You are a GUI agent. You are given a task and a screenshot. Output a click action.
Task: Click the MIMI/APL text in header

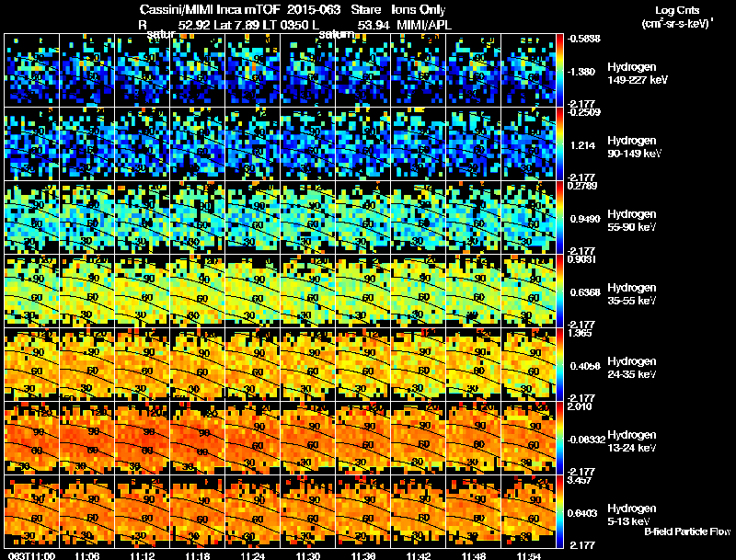click(x=424, y=25)
